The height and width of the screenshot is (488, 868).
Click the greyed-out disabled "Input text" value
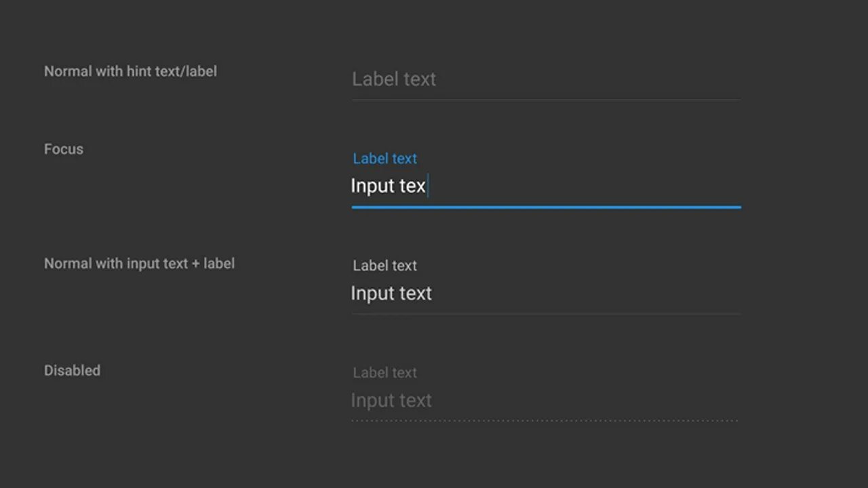point(391,401)
